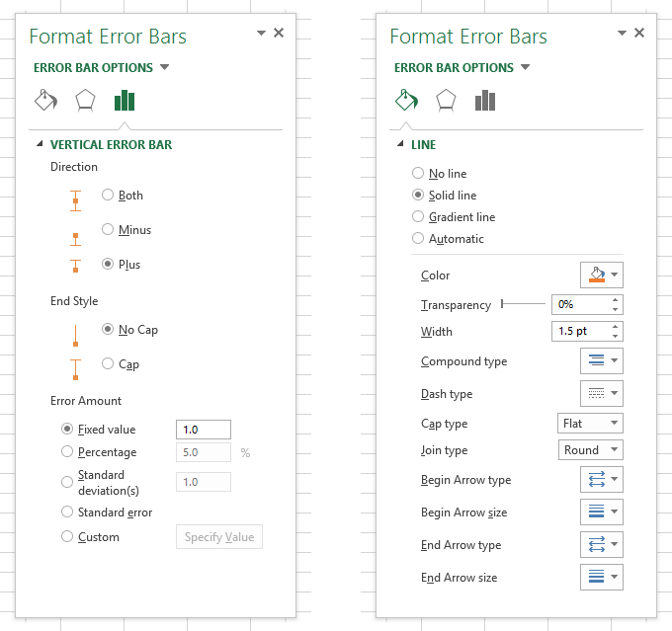Viewport: 672px width, 631px height.
Task: Open left pane task options arrow
Action: coord(261,33)
